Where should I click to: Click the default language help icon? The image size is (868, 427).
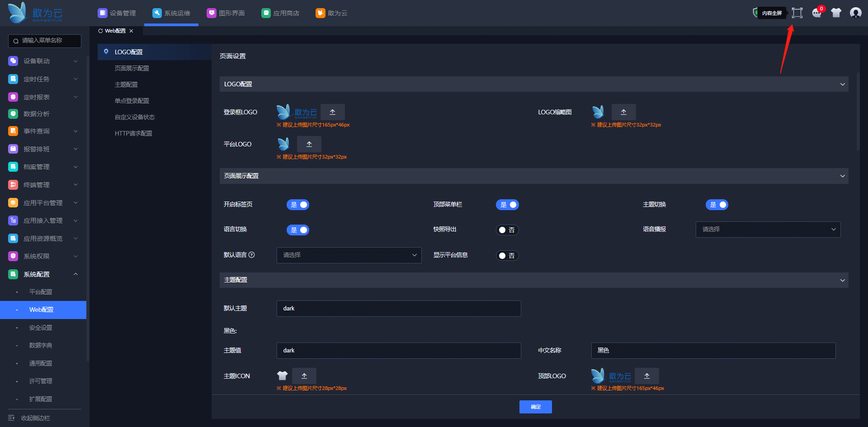coord(252,255)
